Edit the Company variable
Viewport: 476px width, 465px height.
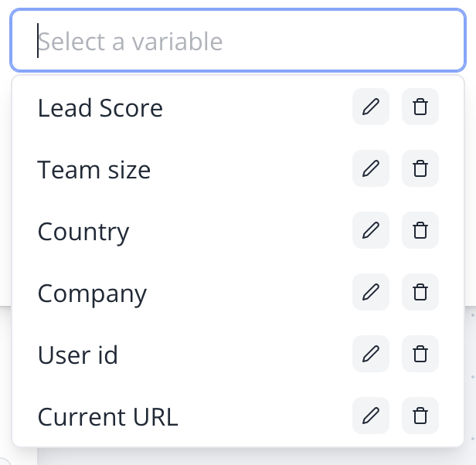371,293
